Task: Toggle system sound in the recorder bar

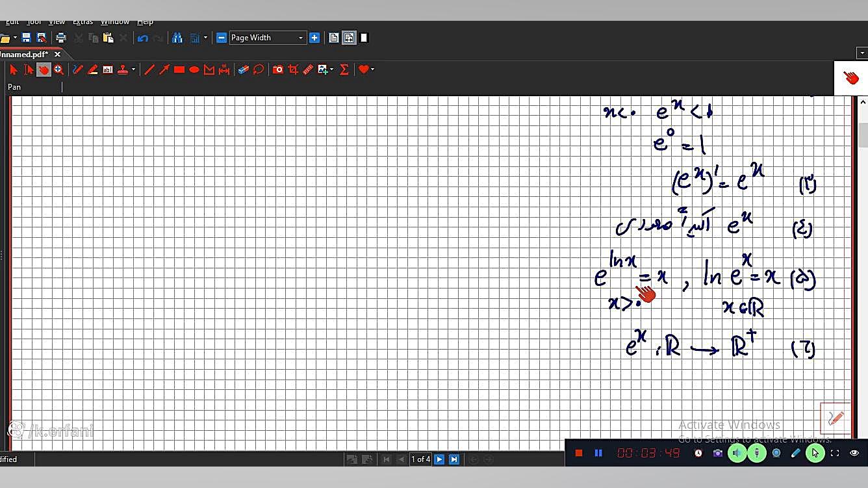Action: pyautogui.click(x=737, y=453)
